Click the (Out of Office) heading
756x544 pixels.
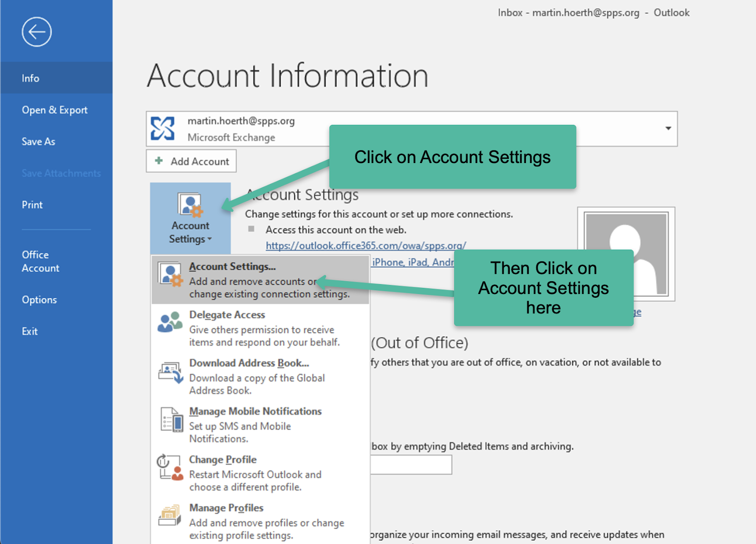click(420, 343)
